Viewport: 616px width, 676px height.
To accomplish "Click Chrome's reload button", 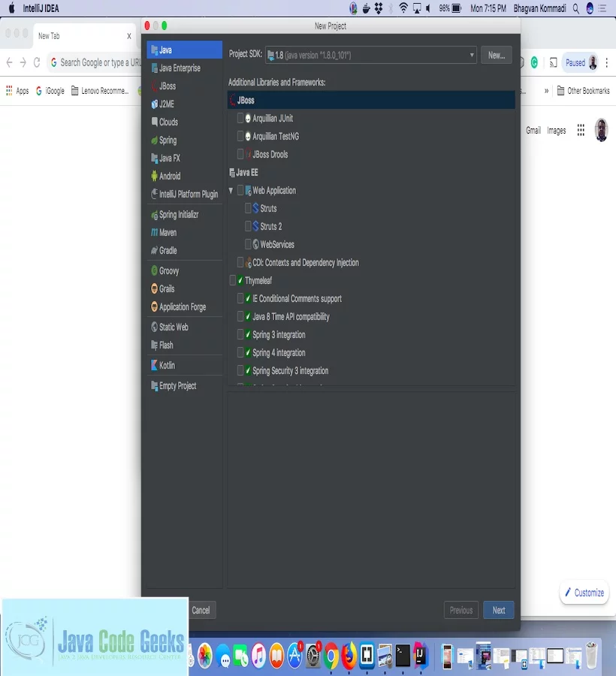I will pos(37,62).
